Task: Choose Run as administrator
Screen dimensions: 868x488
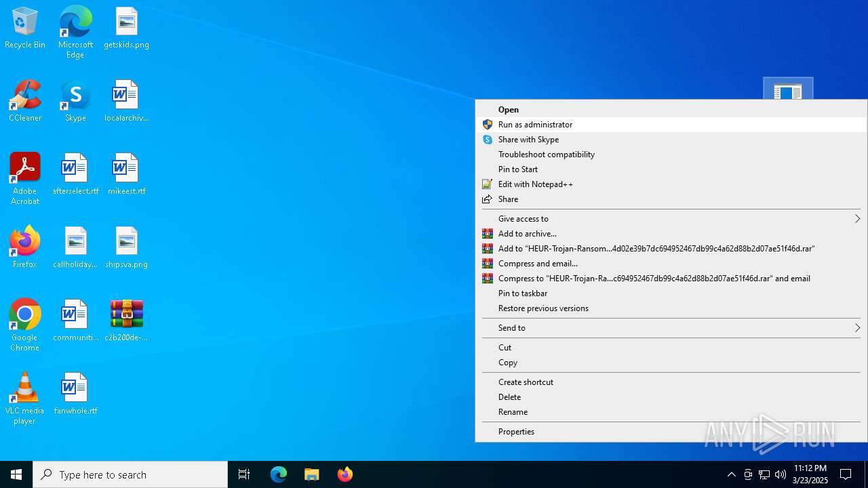Action: pyautogui.click(x=671, y=125)
